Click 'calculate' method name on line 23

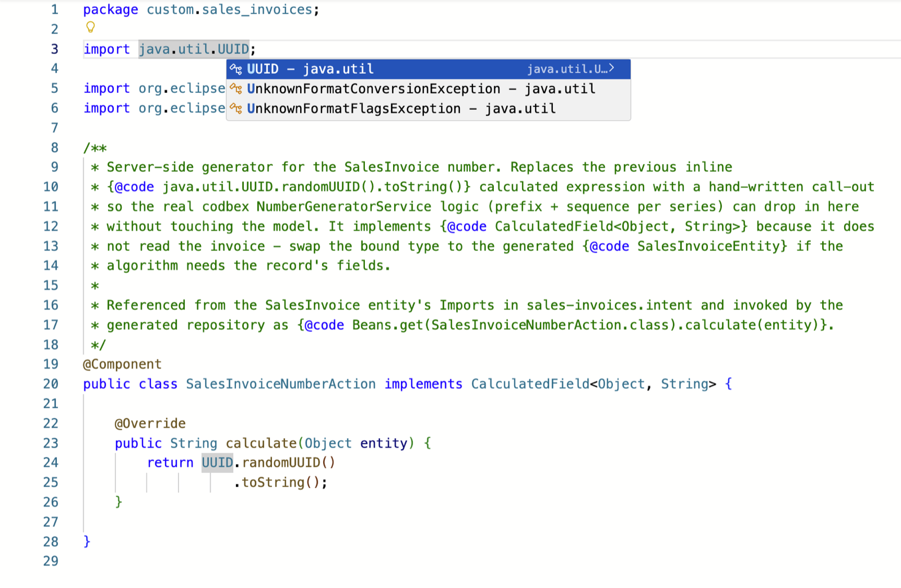coord(261,443)
